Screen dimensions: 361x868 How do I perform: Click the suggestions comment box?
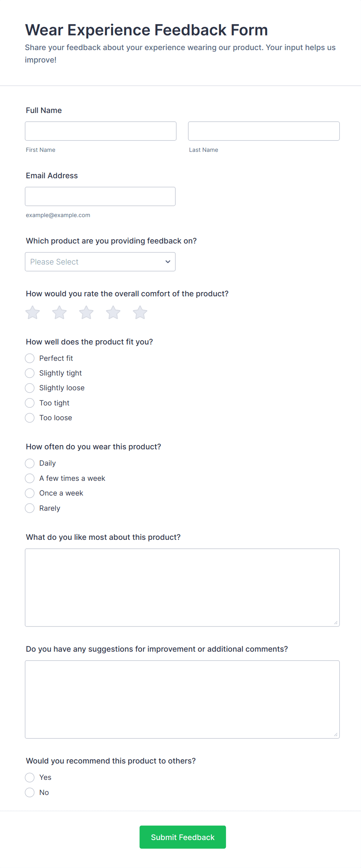point(182,699)
